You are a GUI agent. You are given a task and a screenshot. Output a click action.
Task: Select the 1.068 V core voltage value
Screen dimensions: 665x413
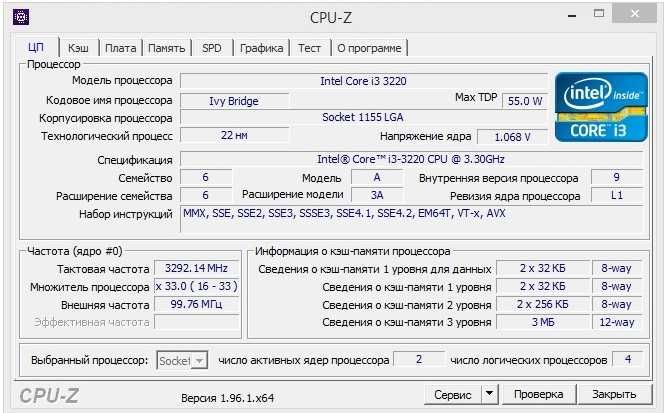pyautogui.click(x=512, y=137)
